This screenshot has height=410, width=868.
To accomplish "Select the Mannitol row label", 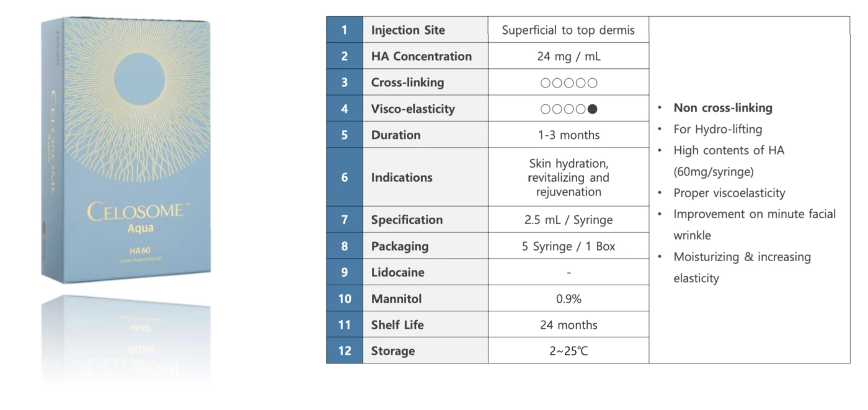I will pos(396,298).
